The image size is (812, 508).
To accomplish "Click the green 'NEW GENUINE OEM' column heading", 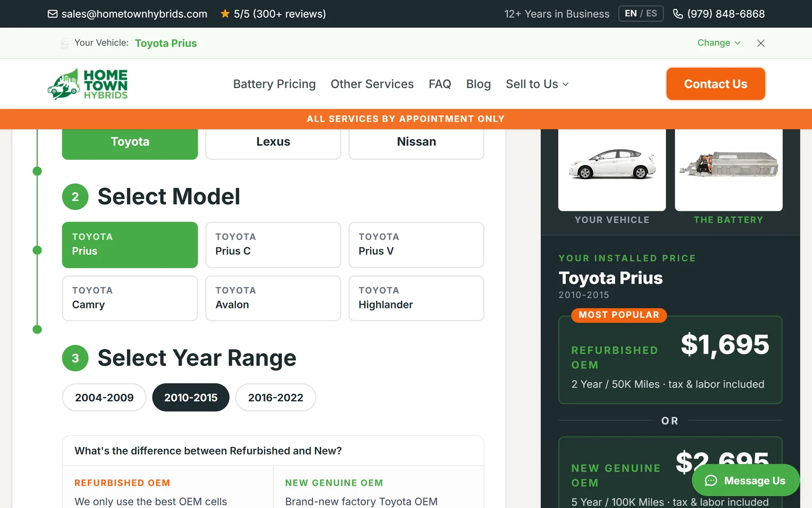I will click(334, 483).
